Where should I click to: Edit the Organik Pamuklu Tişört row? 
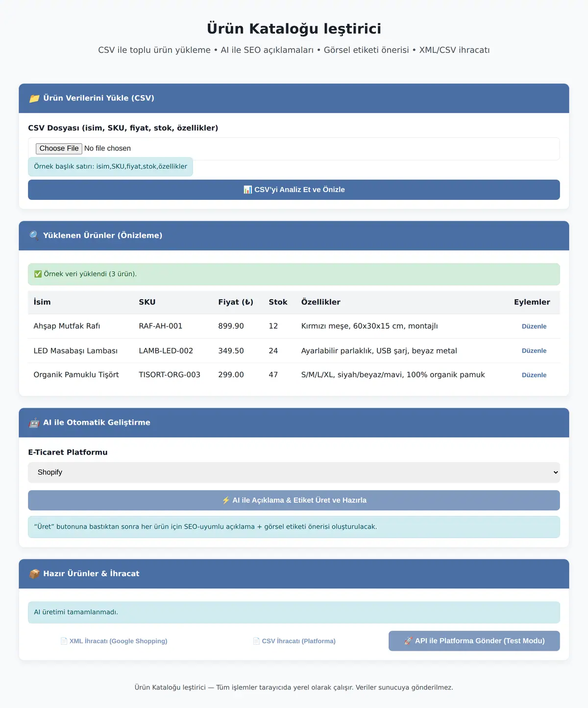point(534,375)
